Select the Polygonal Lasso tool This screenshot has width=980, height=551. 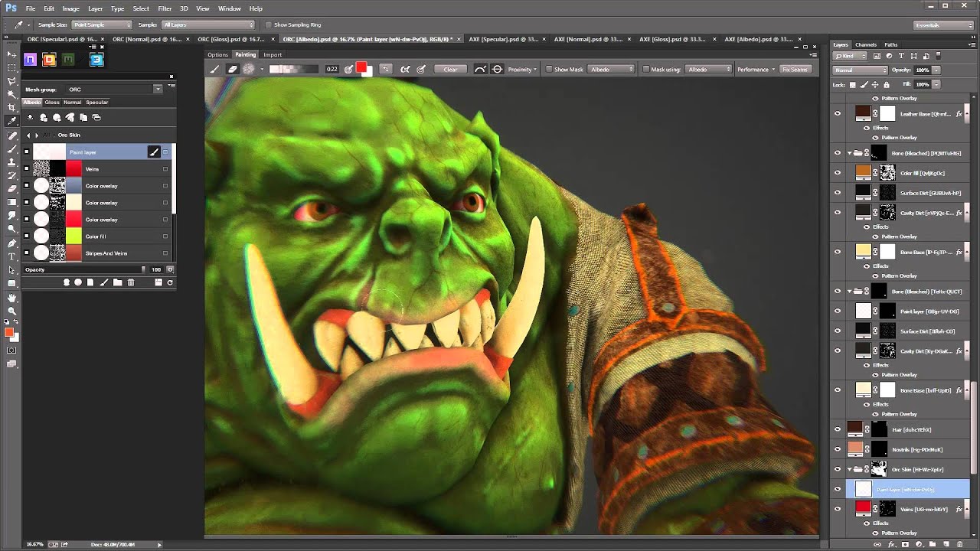point(12,80)
